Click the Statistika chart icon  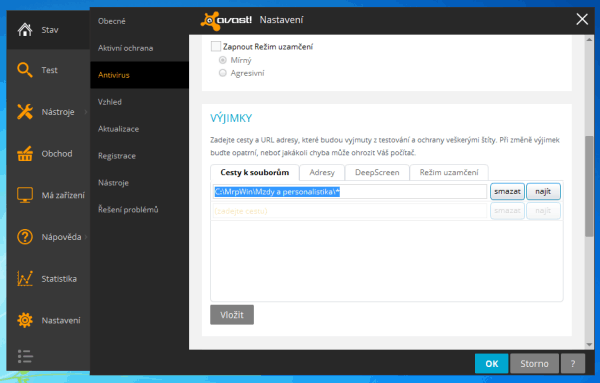click(25, 279)
